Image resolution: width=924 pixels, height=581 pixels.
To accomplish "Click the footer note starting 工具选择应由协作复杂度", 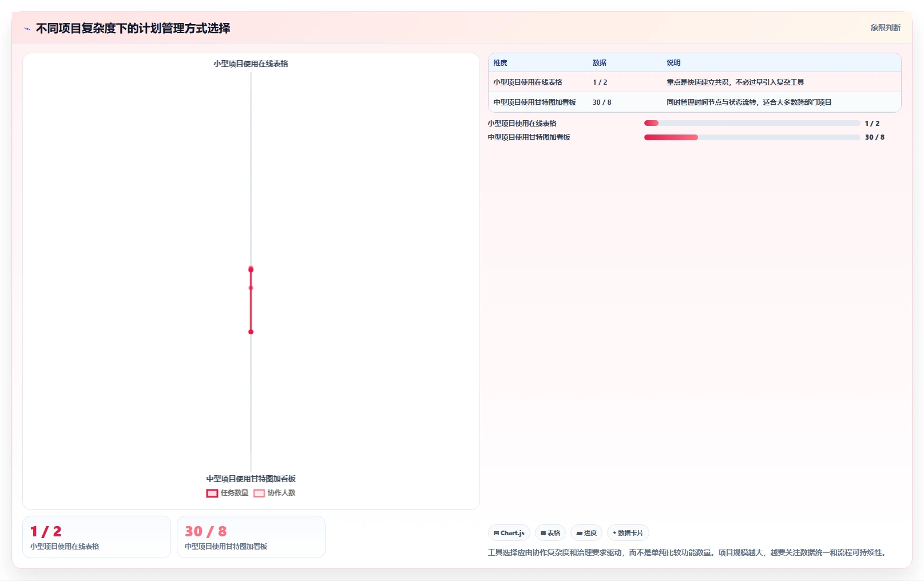I will point(688,552).
